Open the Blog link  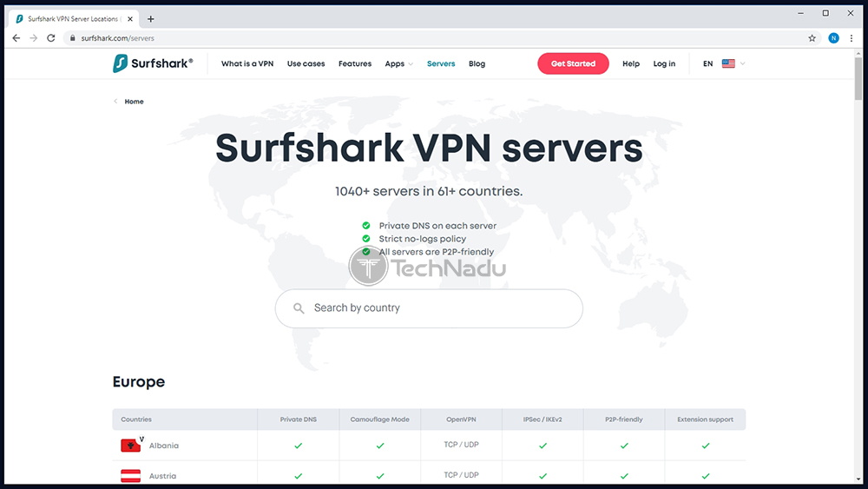477,63
